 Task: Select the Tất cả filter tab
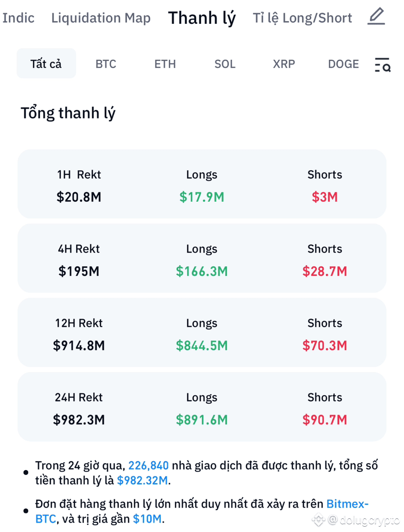46,63
